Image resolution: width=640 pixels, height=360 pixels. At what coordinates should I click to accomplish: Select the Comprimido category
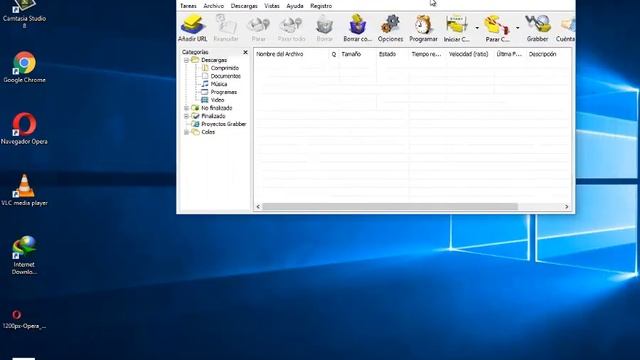point(224,68)
